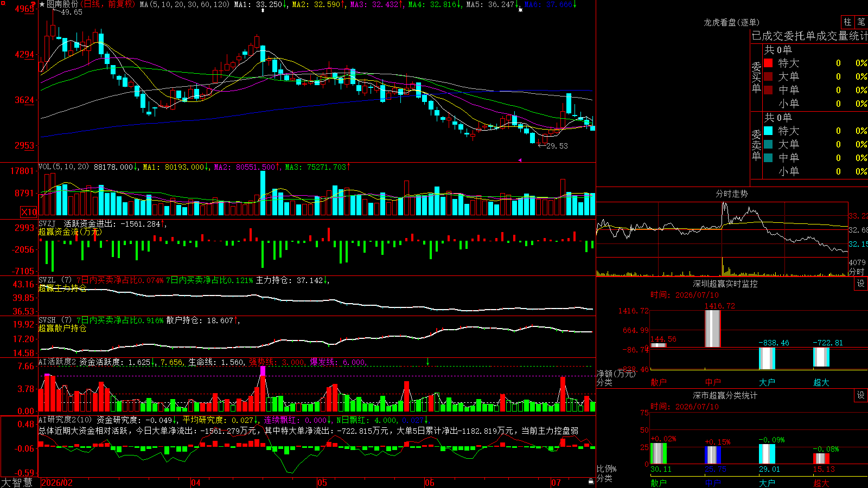Click the 分时 label beside the intraday chart
This screenshot has height=488, width=868.
(857, 271)
